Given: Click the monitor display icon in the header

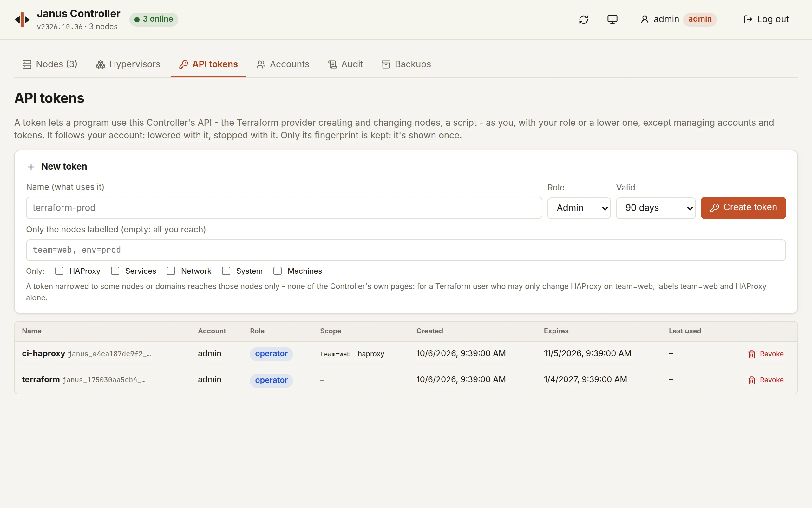Looking at the screenshot, I should click(x=612, y=19).
